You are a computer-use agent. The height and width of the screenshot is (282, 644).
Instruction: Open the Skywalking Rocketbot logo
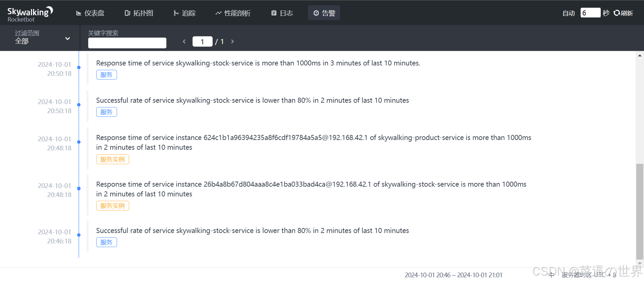(30, 14)
